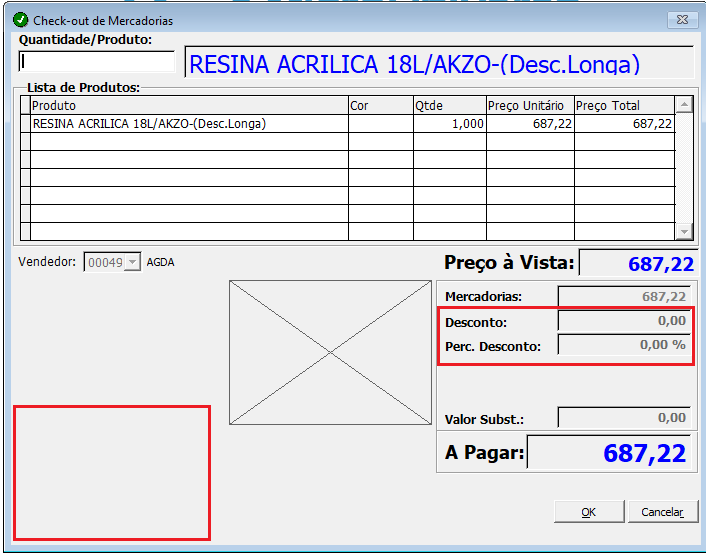Click the Valor Subst. field
Image resolution: width=709 pixels, height=557 pixels.
(x=624, y=417)
